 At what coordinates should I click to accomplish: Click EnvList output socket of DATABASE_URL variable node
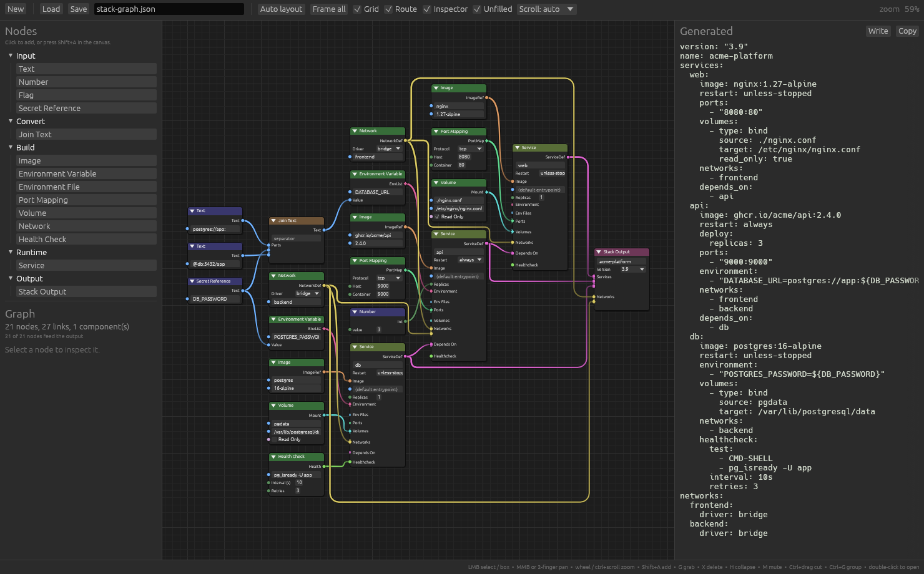[406, 184]
